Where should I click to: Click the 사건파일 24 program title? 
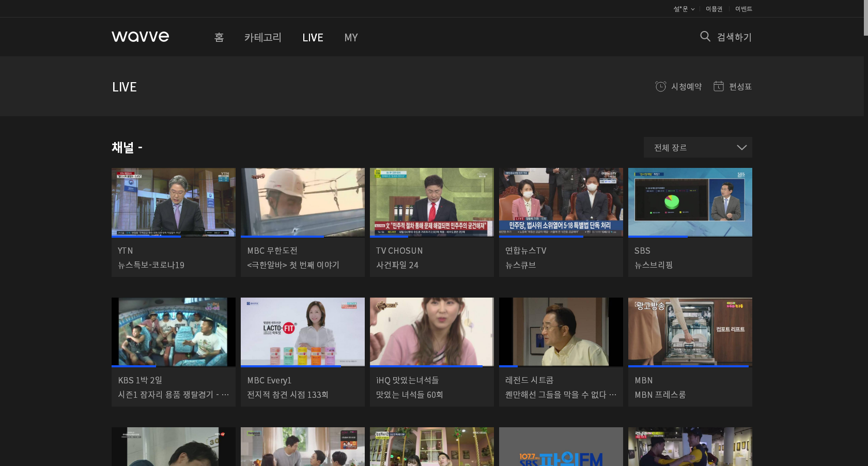click(x=397, y=265)
